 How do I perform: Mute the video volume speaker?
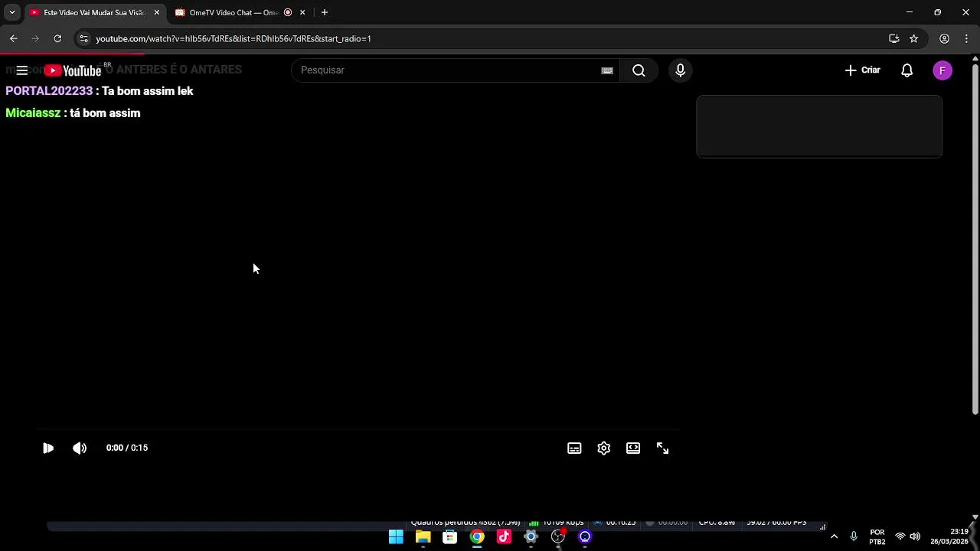[80, 448]
